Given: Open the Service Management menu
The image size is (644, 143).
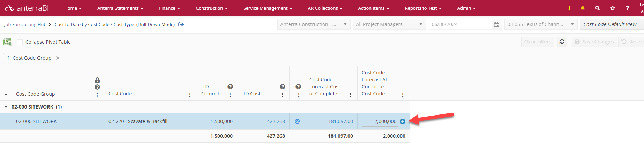Looking at the screenshot, I should (x=268, y=8).
